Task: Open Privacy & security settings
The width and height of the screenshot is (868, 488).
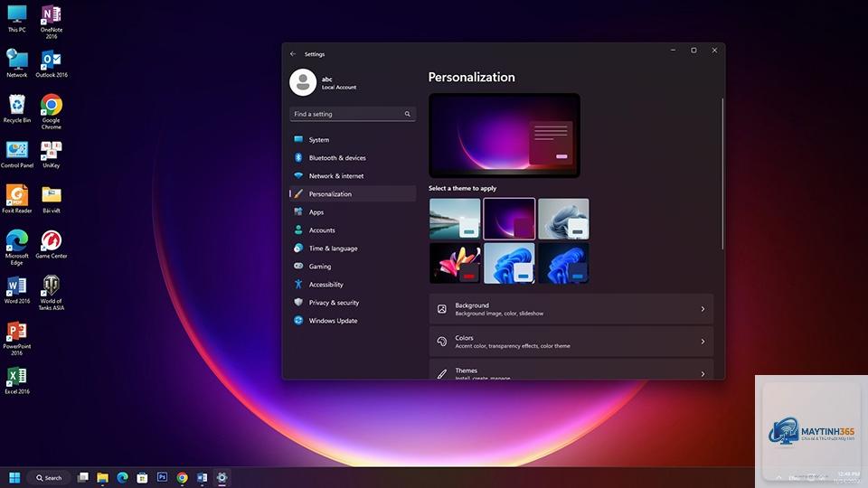Action: 352,302
